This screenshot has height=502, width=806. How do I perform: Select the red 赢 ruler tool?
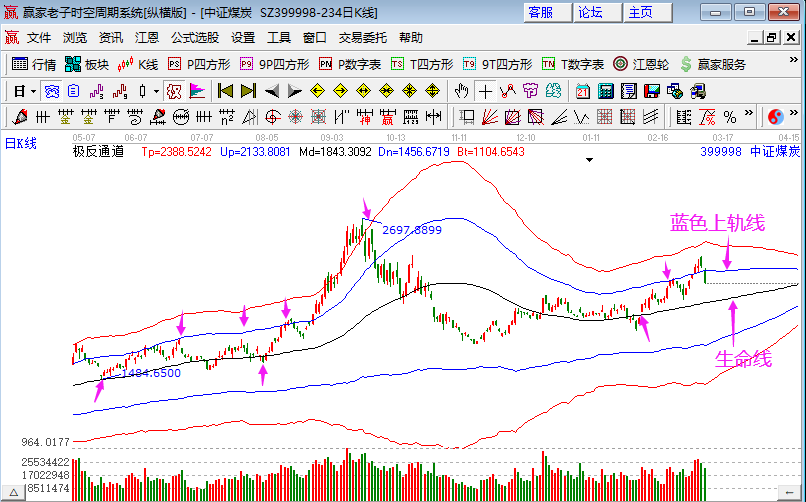click(x=388, y=117)
